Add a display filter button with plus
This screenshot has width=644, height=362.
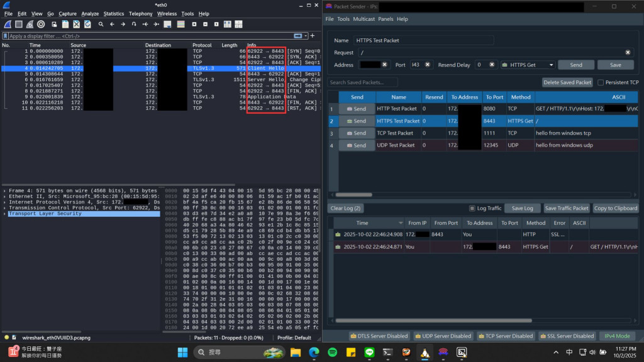pos(313,36)
